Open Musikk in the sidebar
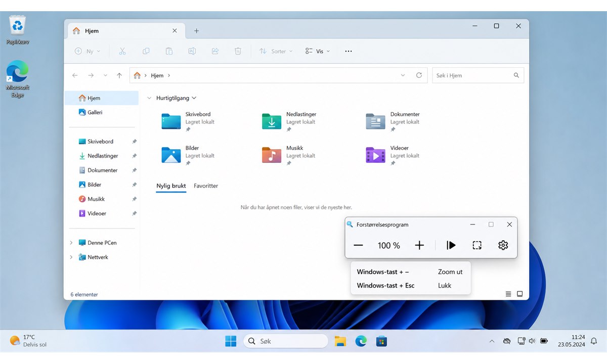Image resolution: width=607 pixels, height=364 pixels. coord(101,199)
